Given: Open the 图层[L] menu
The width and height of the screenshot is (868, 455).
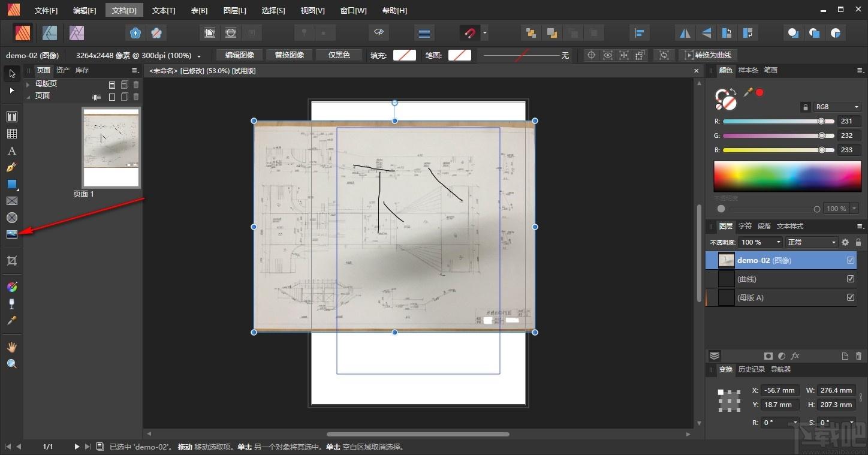Looking at the screenshot, I should tap(234, 10).
